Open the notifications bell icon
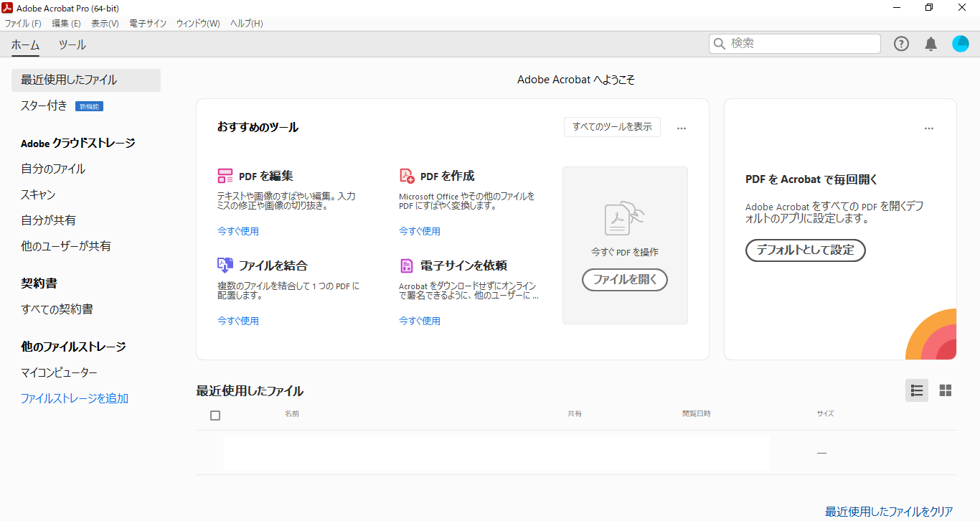 [x=931, y=44]
